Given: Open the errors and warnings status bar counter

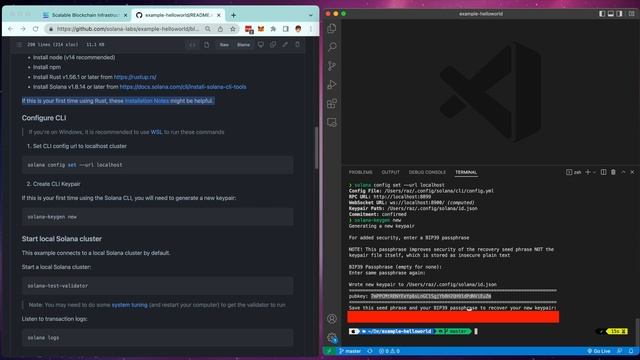Looking at the screenshot, I should pos(389,351).
